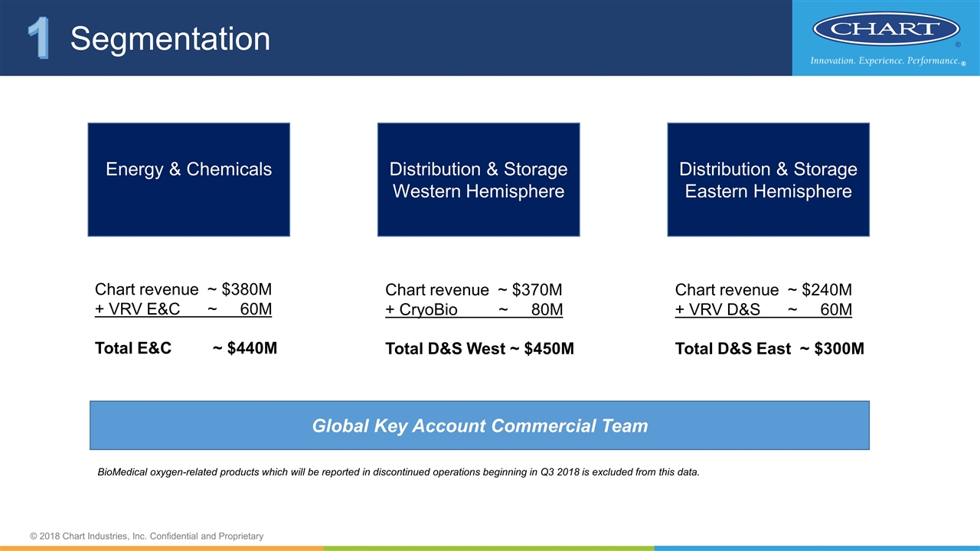
Task: Click the orange color bar in footer
Action: pos(161,548)
